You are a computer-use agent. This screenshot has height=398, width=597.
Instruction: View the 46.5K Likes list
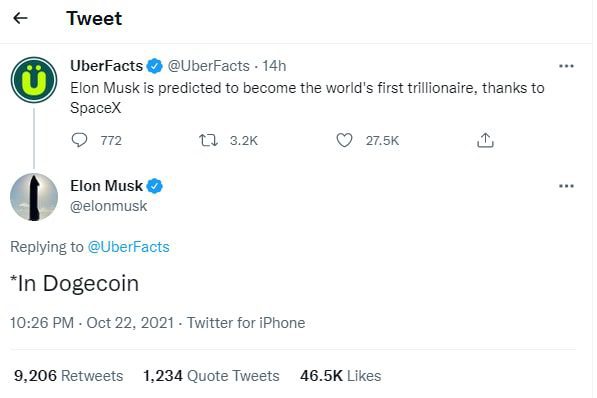click(x=340, y=376)
